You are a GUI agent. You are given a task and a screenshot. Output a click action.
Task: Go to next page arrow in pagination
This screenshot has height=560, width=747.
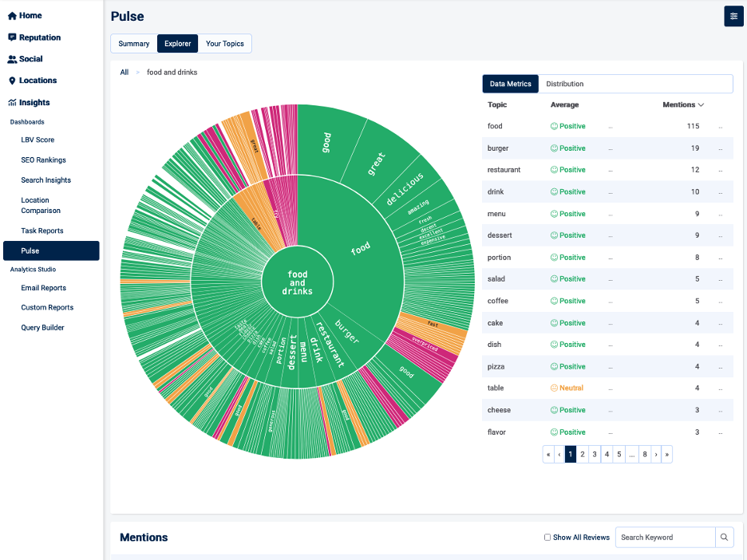(656, 455)
